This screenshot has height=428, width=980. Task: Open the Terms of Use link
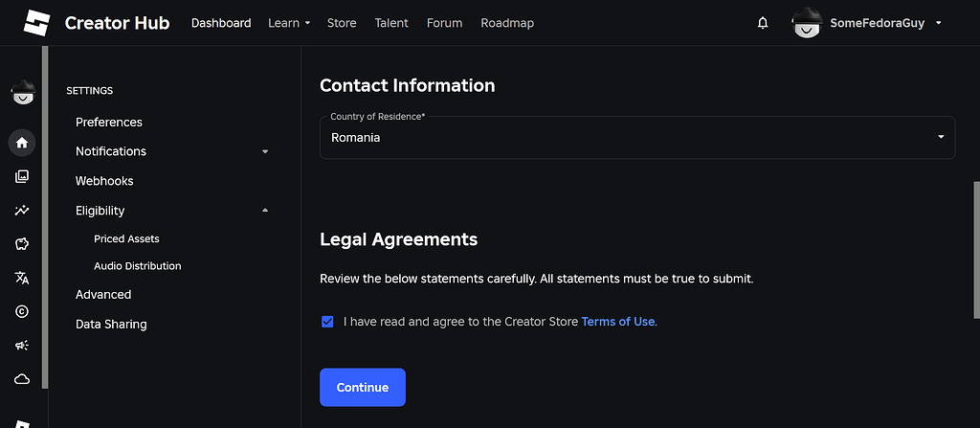[618, 322]
